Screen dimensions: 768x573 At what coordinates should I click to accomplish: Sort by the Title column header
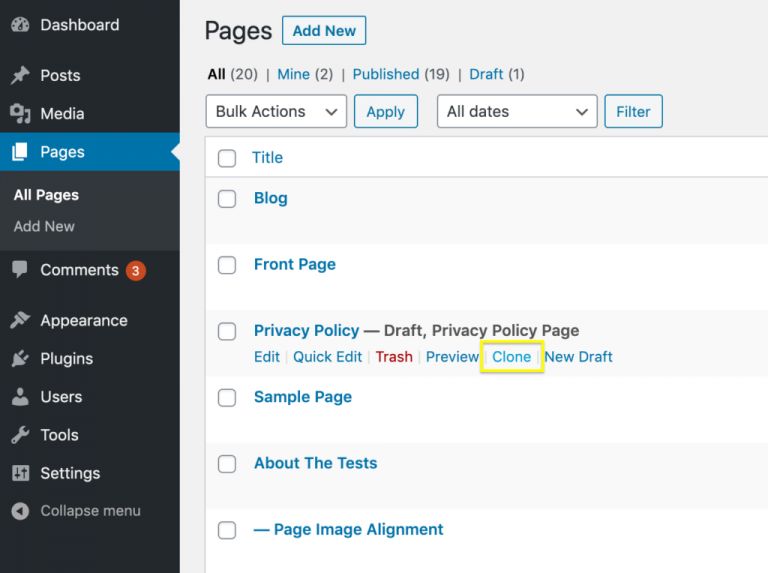click(x=267, y=158)
